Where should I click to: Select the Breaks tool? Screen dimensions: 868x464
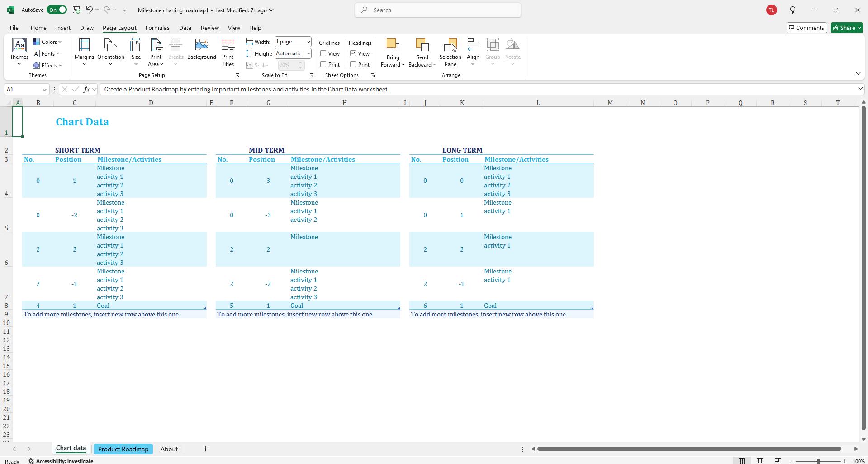[x=175, y=51]
